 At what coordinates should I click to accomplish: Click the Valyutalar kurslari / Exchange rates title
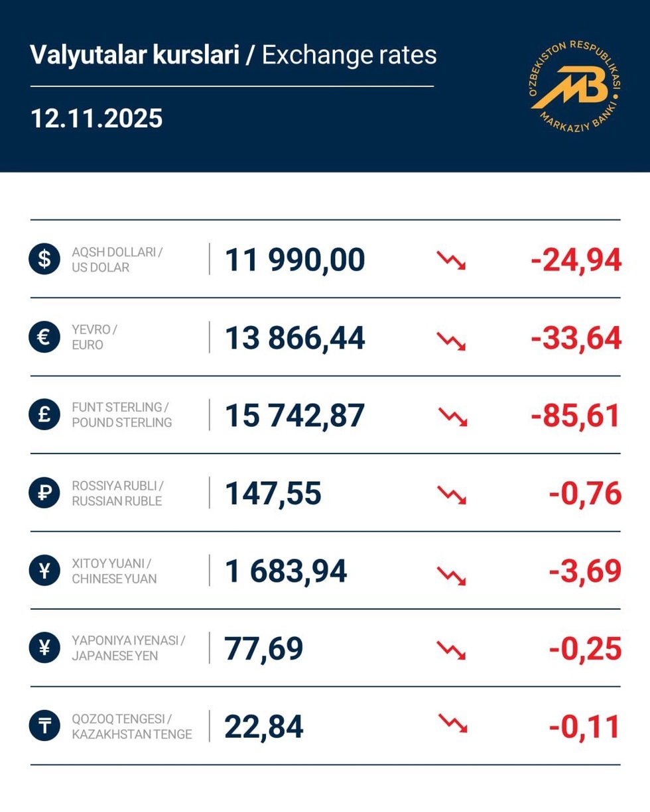tap(233, 56)
